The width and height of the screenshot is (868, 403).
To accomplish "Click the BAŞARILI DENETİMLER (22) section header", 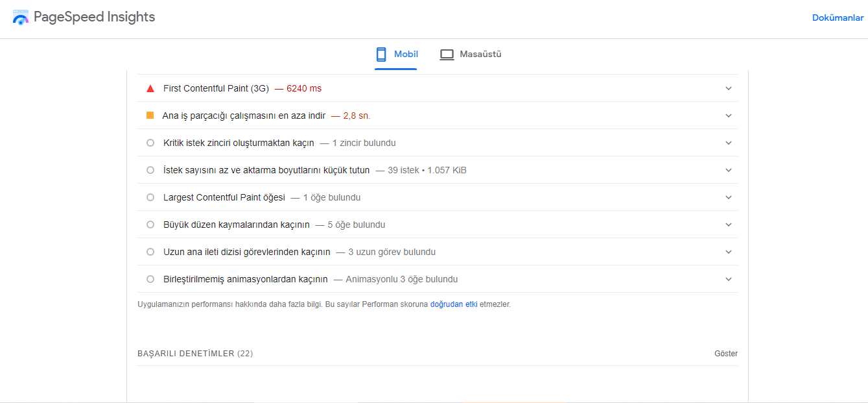I will 194,353.
